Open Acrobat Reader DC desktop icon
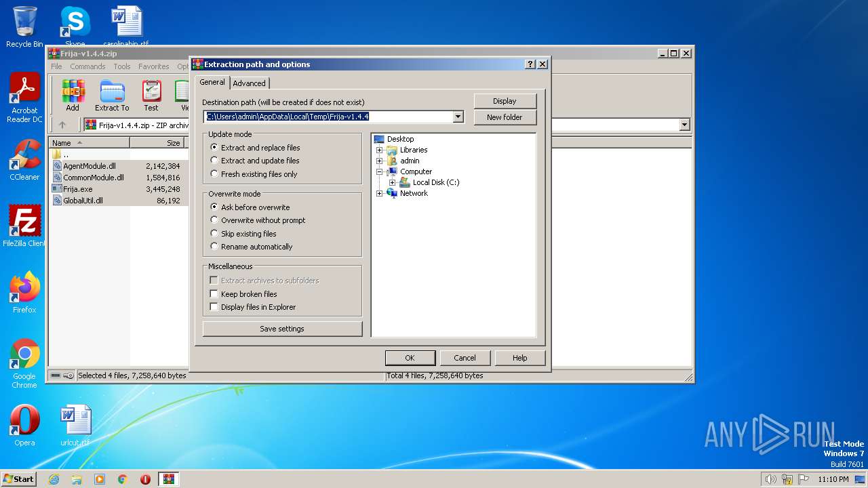Screen dimensions: 868x488 click(24, 98)
